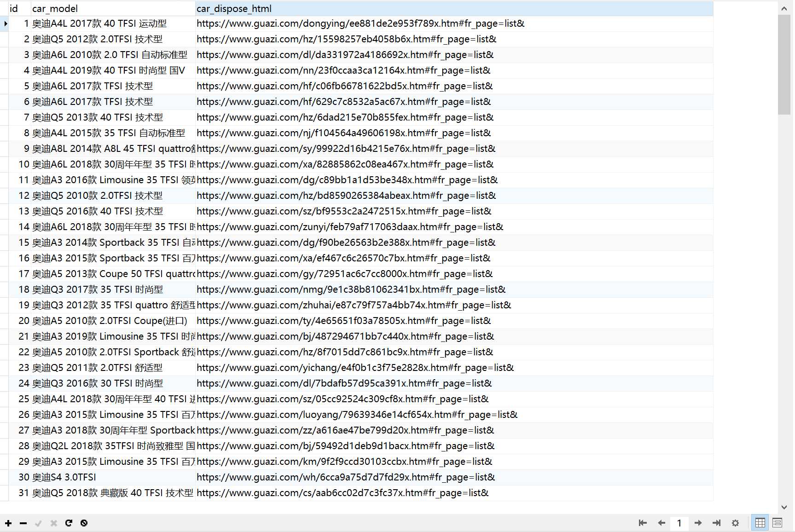Open the page settings gear icon
This screenshot has height=532, width=795.
point(735,523)
